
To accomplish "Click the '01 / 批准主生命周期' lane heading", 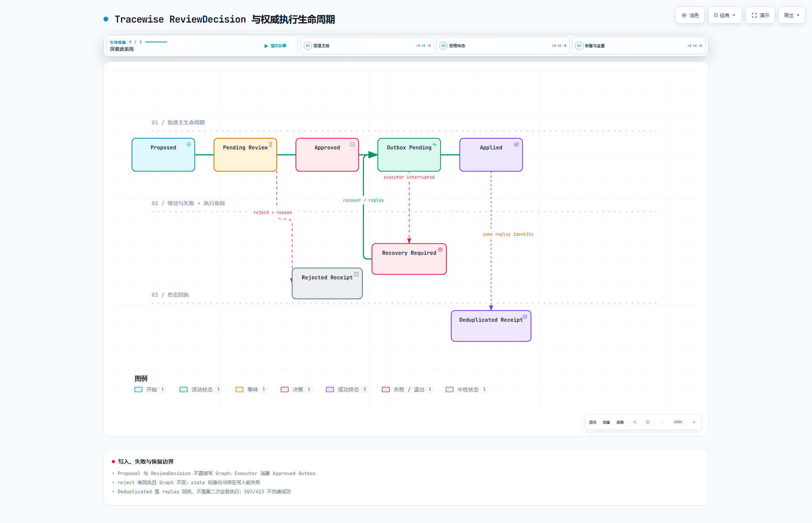I will click(178, 122).
